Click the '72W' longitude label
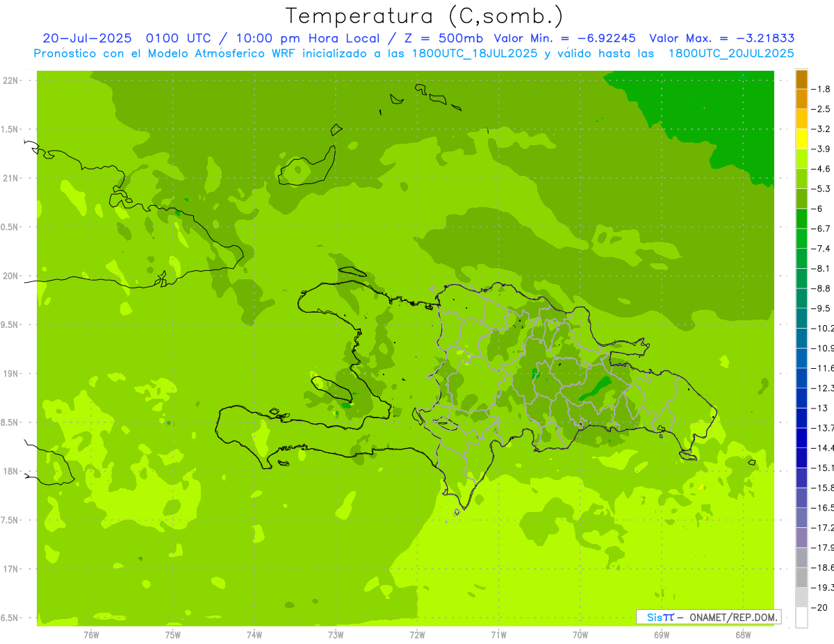Screen dimensions: 834x644 (417, 634)
